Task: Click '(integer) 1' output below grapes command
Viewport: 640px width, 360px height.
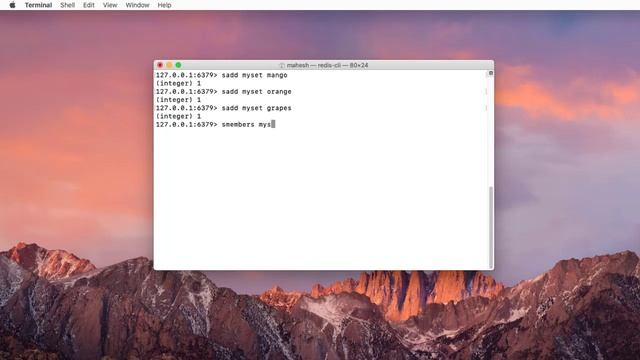Action: (x=178, y=116)
